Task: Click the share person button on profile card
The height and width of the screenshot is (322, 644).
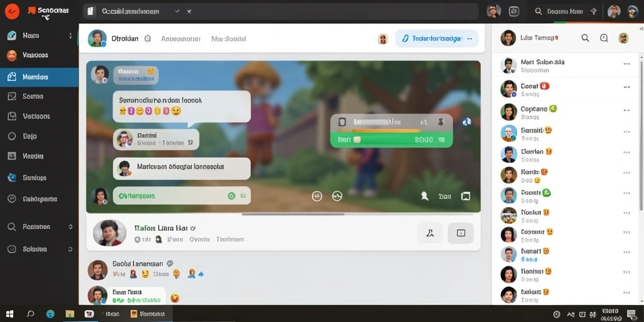Action: [430, 233]
